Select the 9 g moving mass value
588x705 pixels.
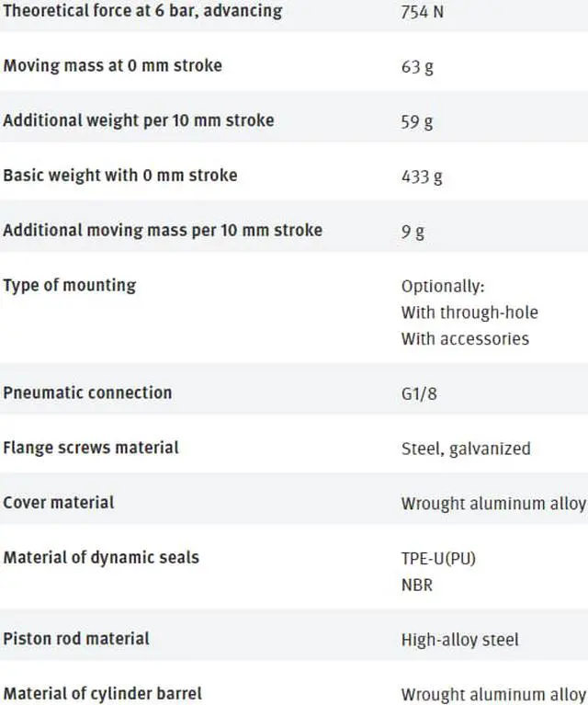point(413,232)
